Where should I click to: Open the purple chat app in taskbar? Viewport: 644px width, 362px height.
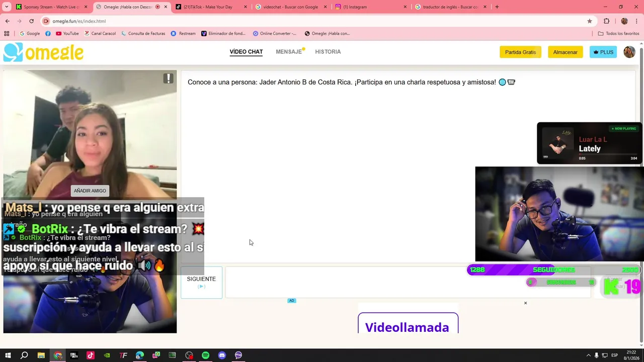pos(238,355)
